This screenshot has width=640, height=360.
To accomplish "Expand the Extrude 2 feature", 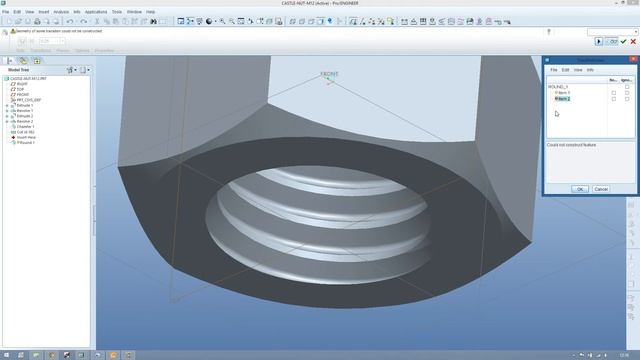I will [x=7, y=116].
